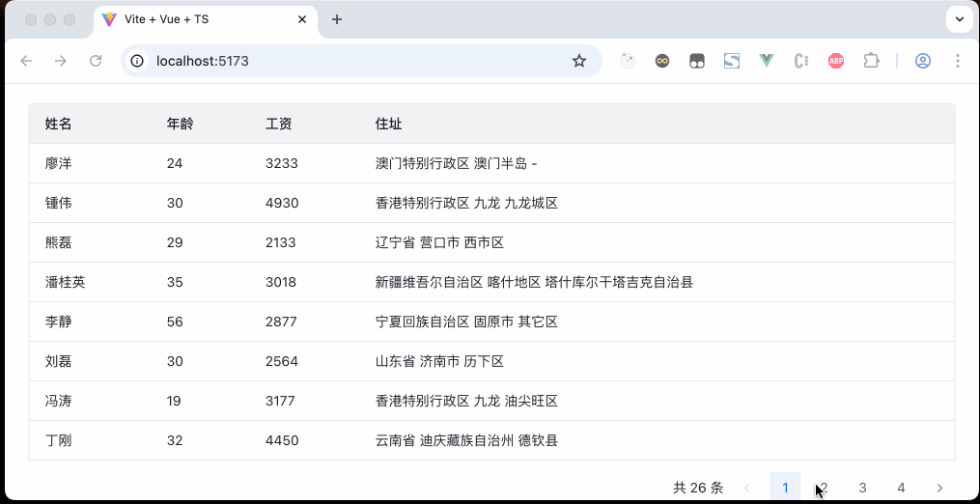Click the browser back arrow
Screen dimensions: 980x504
pos(26,61)
